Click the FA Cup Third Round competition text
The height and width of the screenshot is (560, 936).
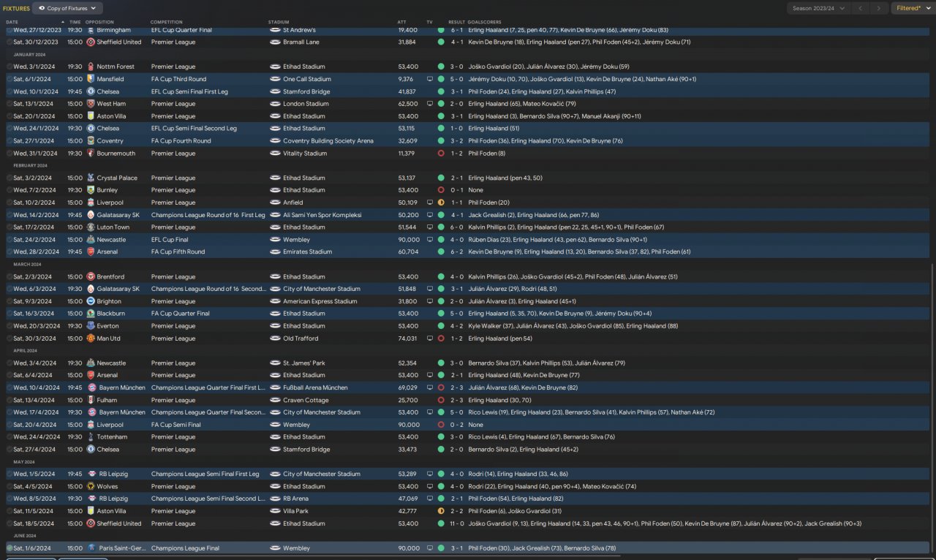point(179,79)
